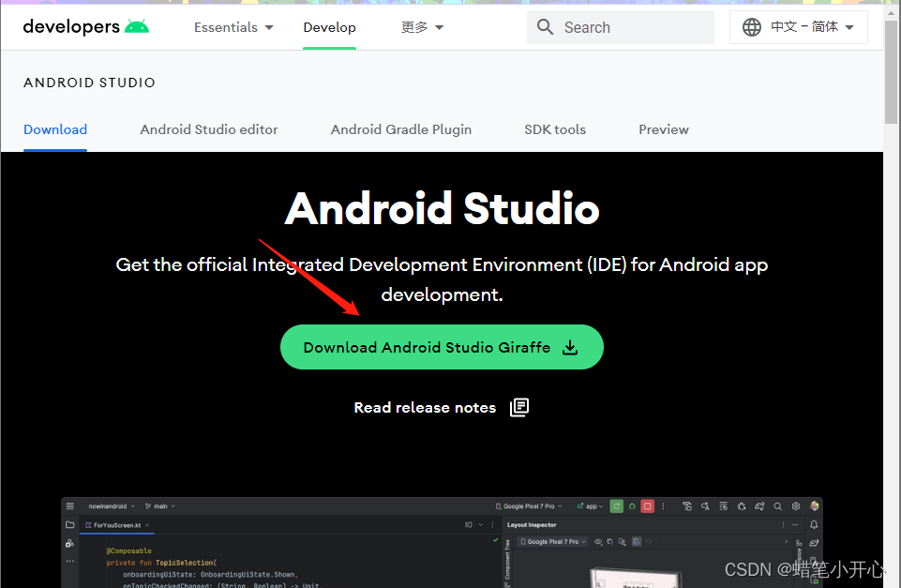Viewport: 901px width, 588px height.
Task: Click the release notes document icon
Action: click(x=519, y=408)
